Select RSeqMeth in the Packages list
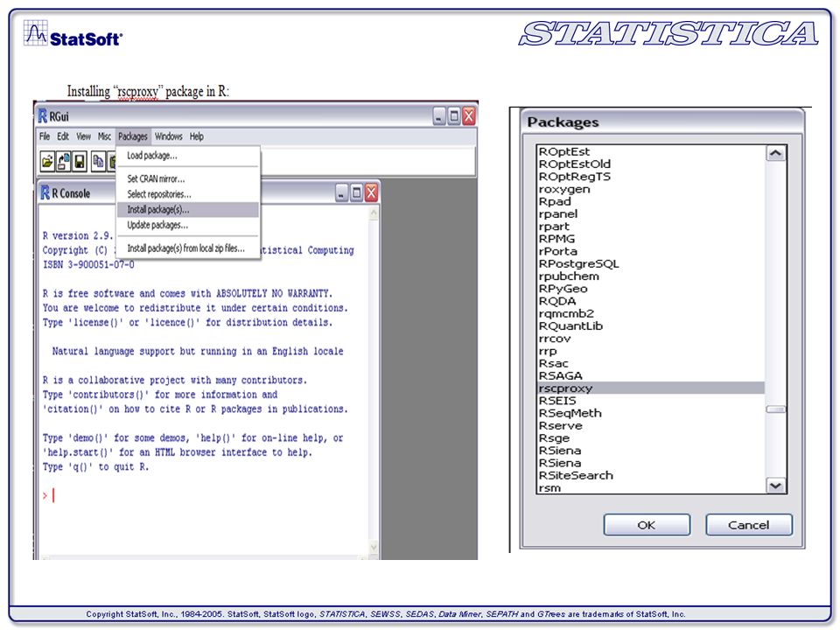The image size is (840, 630). click(x=651, y=413)
